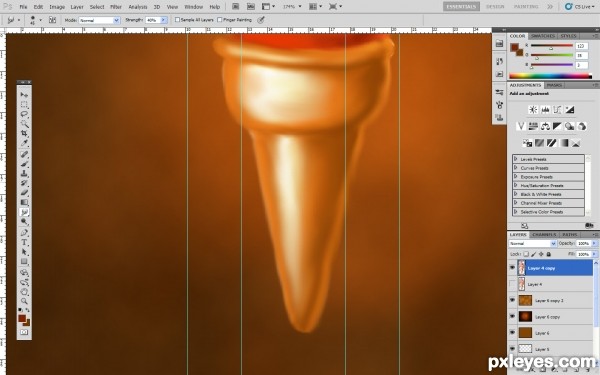The image size is (600, 375).
Task: Enable Finger Painting checkbox
Action: pyautogui.click(x=220, y=20)
